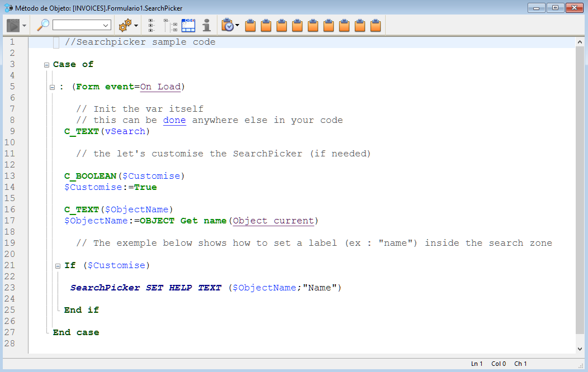Open the search combo box dropdown
The image size is (588, 372).
click(106, 25)
